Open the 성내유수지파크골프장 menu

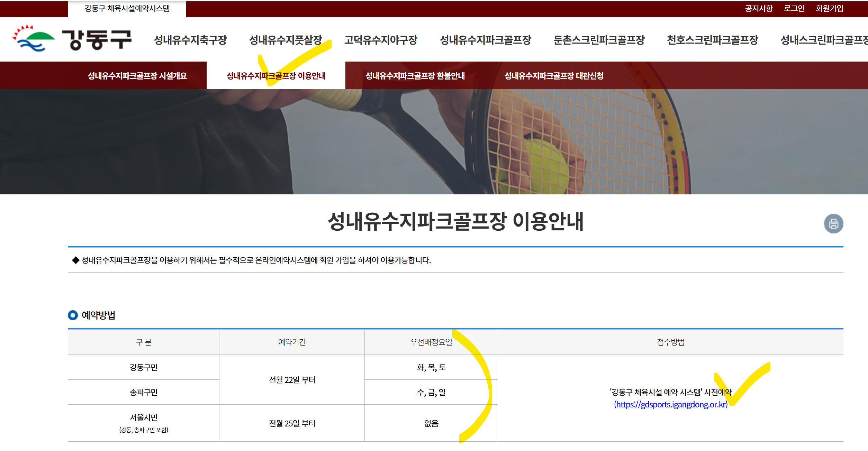click(485, 40)
